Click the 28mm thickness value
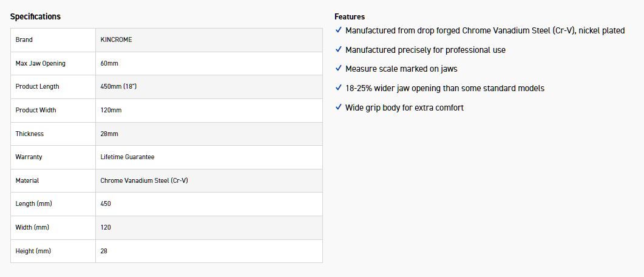This screenshot has width=644, height=277. coord(109,134)
